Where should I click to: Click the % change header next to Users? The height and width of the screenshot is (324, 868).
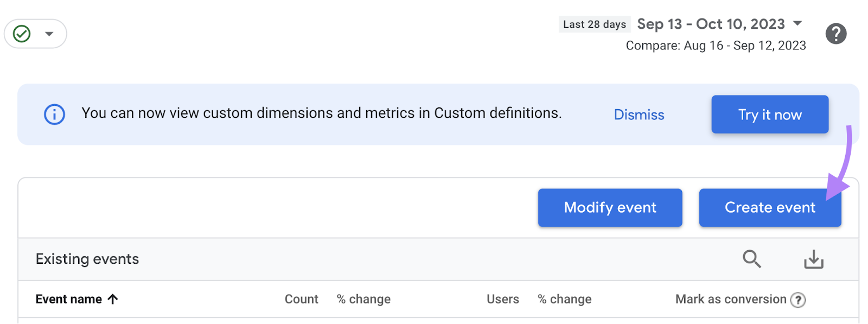[x=564, y=299]
